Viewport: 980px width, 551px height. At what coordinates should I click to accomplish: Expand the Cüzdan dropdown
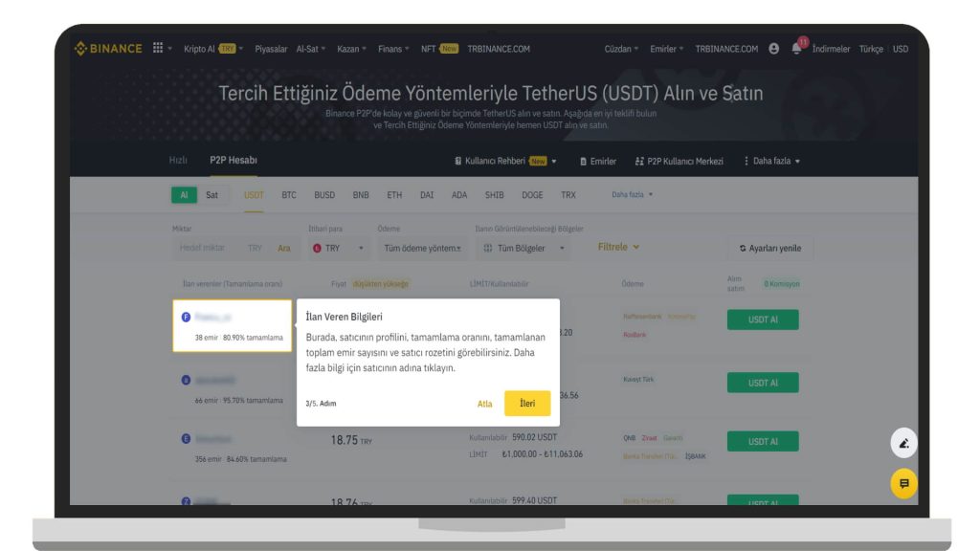[x=621, y=49]
